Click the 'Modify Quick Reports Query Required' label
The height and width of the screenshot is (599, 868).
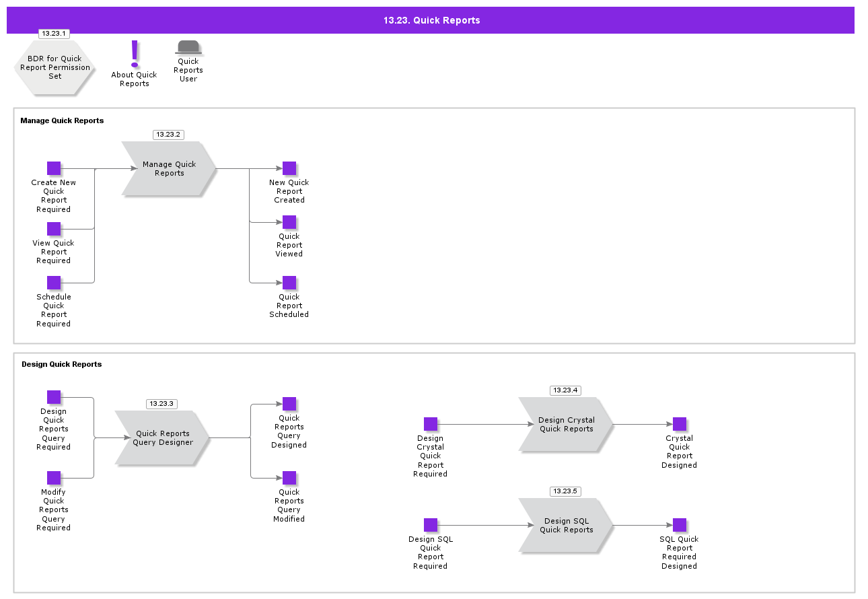(x=54, y=510)
